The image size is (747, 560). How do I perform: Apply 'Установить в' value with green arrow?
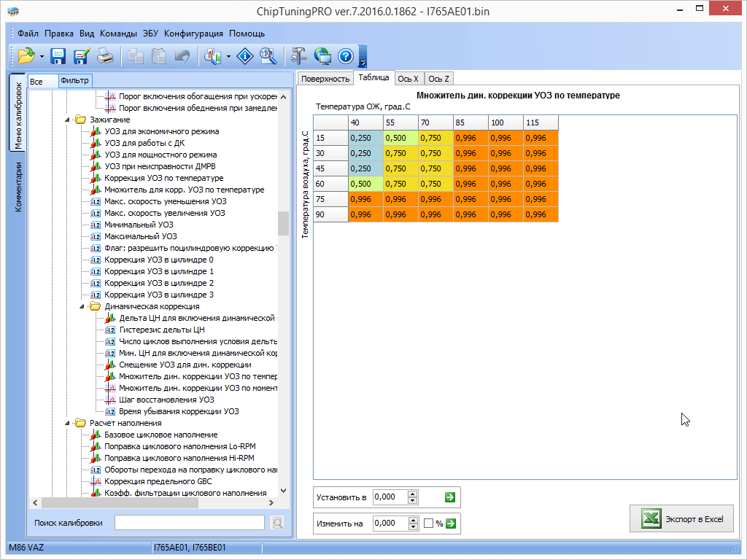click(450, 497)
